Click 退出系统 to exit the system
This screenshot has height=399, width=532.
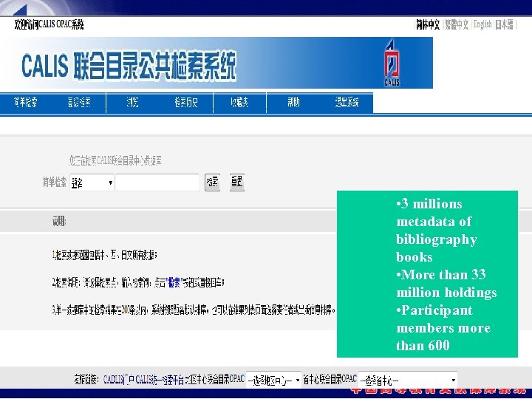(x=347, y=102)
